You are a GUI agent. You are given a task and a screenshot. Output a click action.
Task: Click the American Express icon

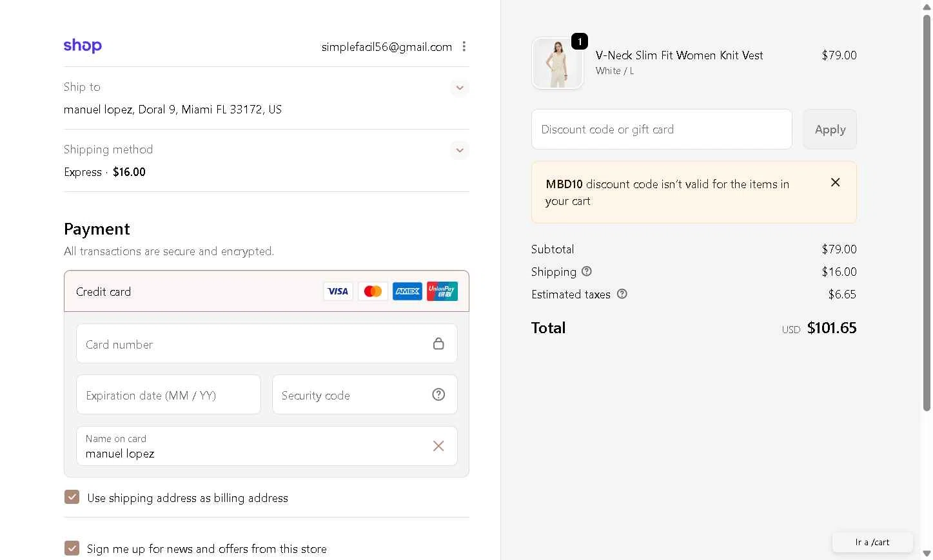[408, 291]
